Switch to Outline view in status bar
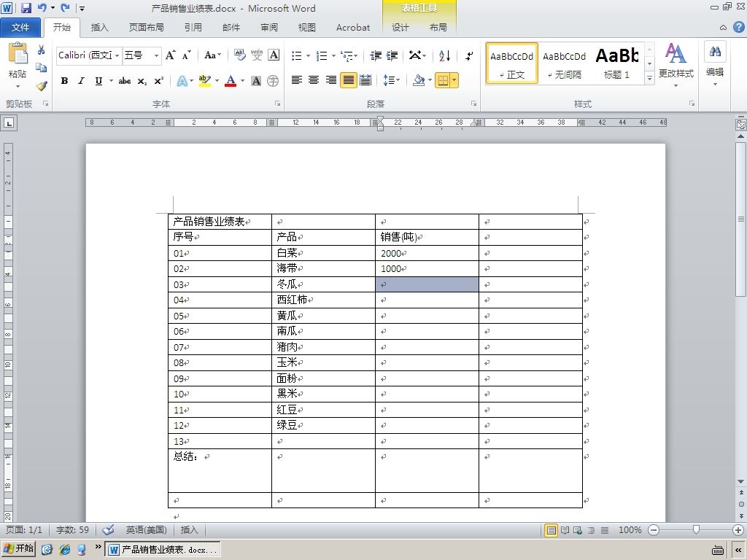Screen dimensions: 747x560 [591, 530]
